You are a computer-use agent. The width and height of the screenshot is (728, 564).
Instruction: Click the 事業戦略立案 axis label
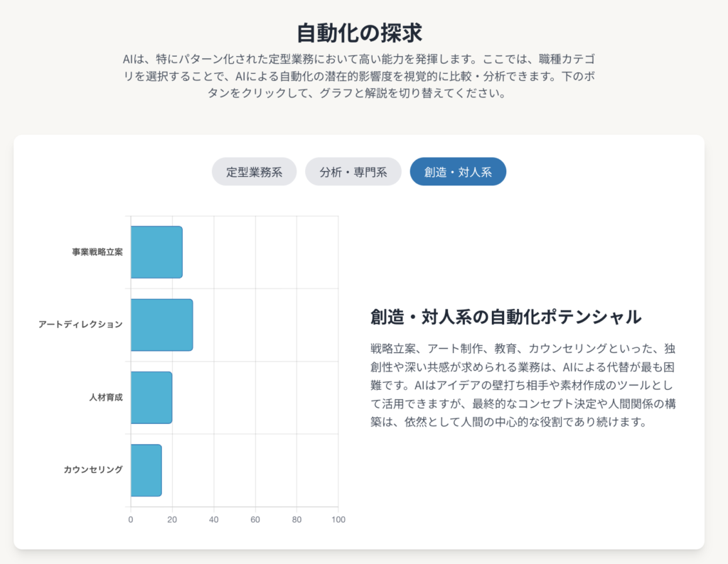[97, 252]
